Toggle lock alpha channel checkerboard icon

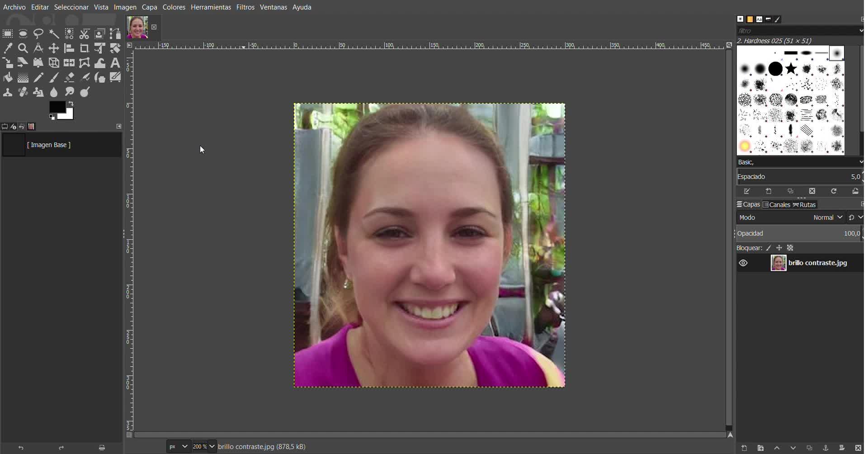790,248
